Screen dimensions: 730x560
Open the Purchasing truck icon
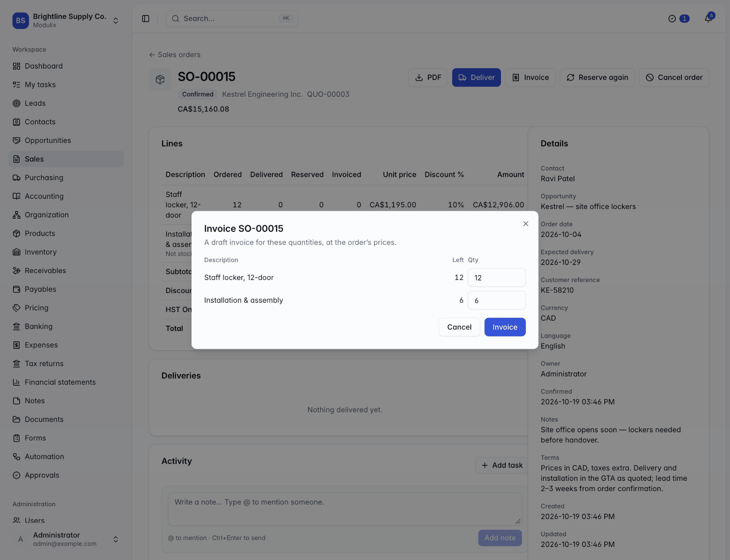16,178
